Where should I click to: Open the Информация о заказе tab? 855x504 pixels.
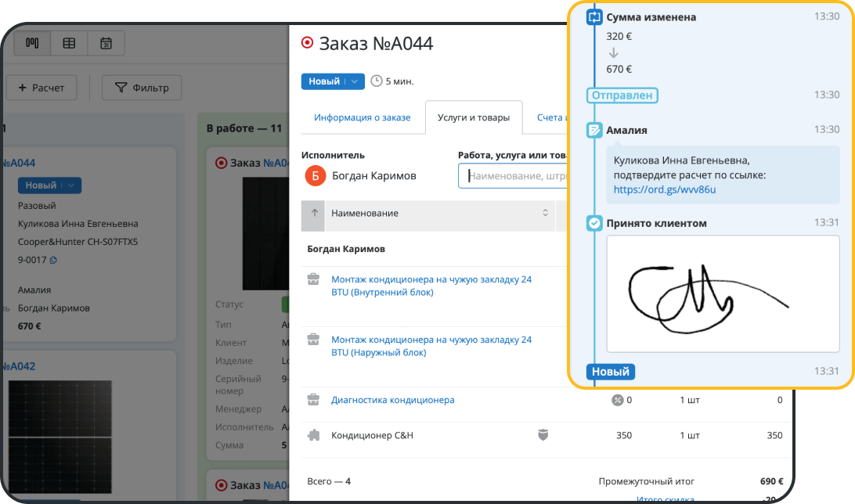point(362,117)
